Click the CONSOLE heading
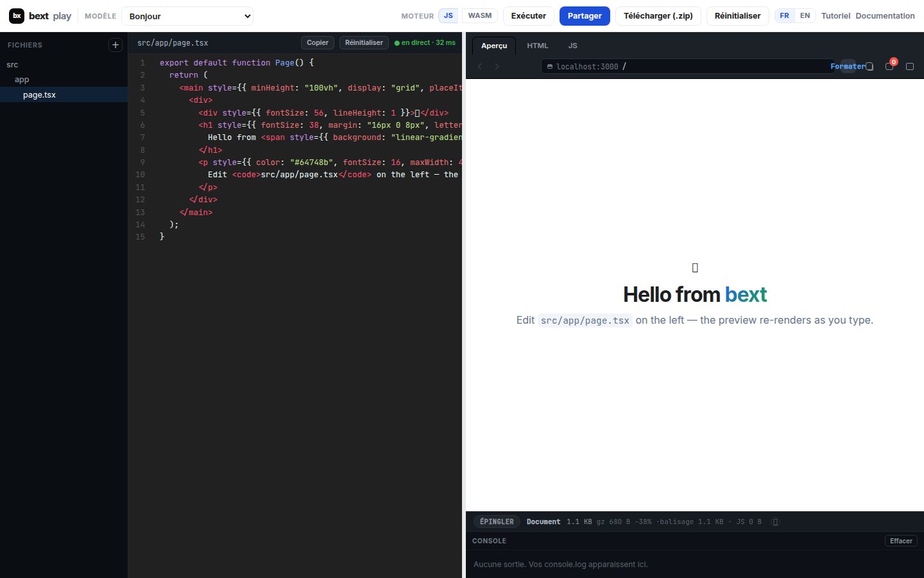Image resolution: width=924 pixels, height=578 pixels. pos(489,541)
